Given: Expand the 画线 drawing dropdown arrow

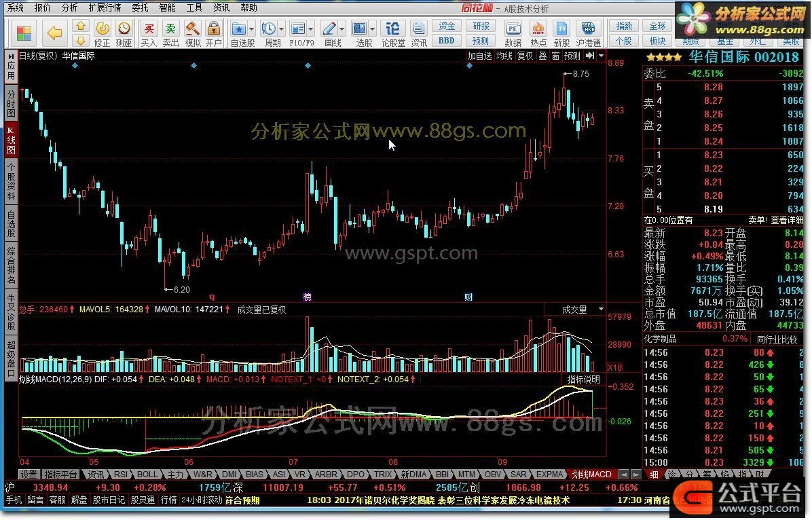Looking at the screenshot, I should click(342, 29).
